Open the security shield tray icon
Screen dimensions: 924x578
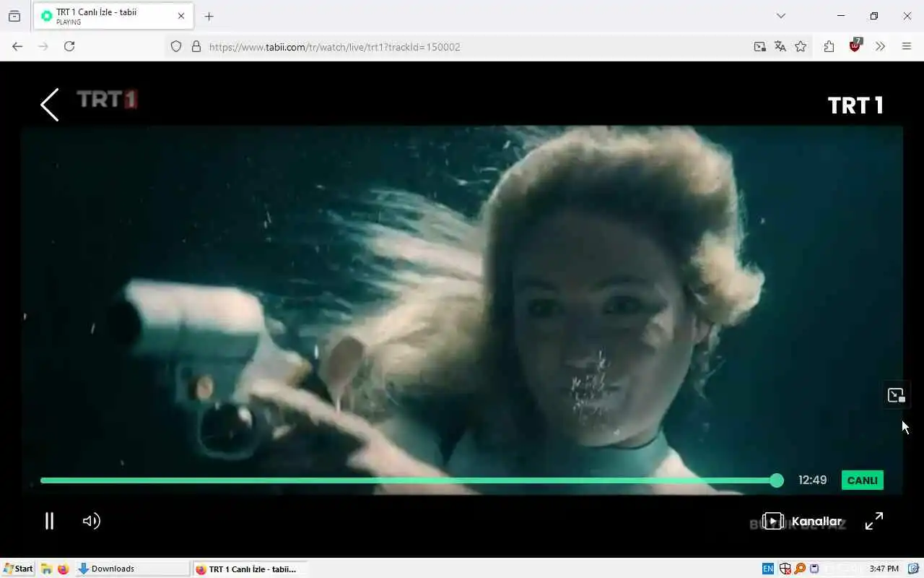(x=785, y=569)
